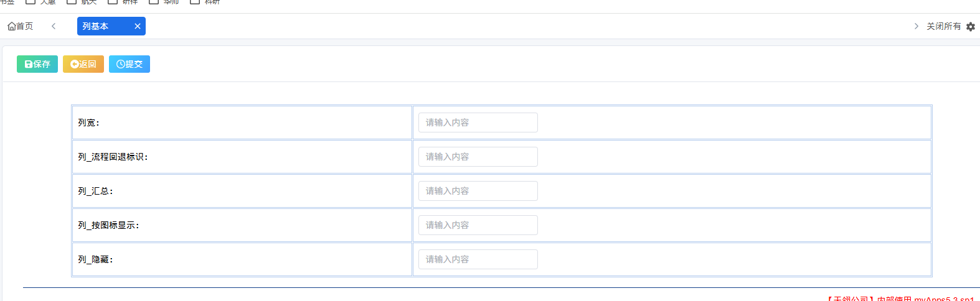Click the right tab-scroll chevron
This screenshot has width=980, height=301.
coord(916,26)
